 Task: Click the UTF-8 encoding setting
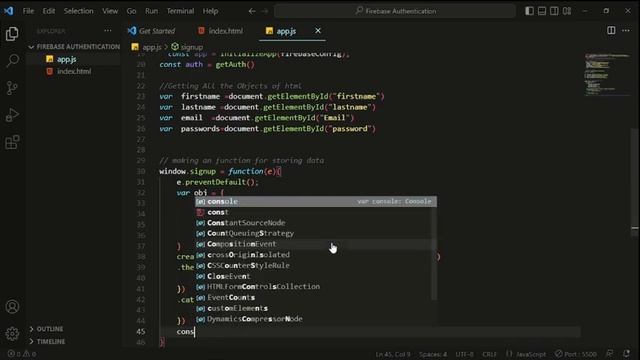(x=464, y=354)
